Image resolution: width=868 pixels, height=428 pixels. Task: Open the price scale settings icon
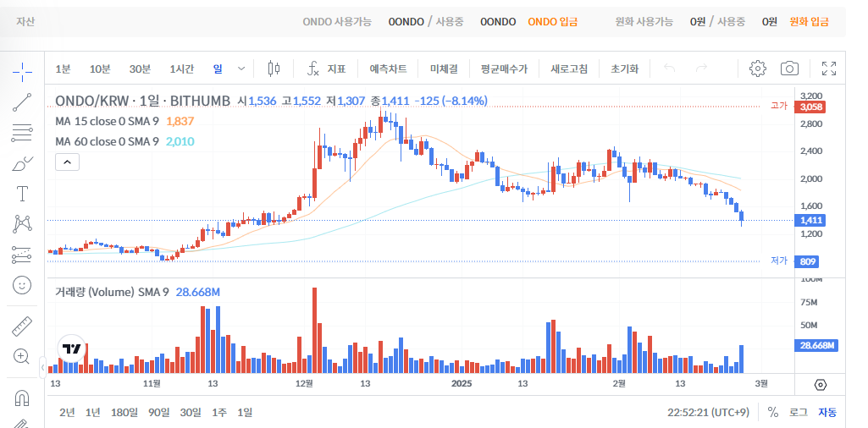click(821, 384)
